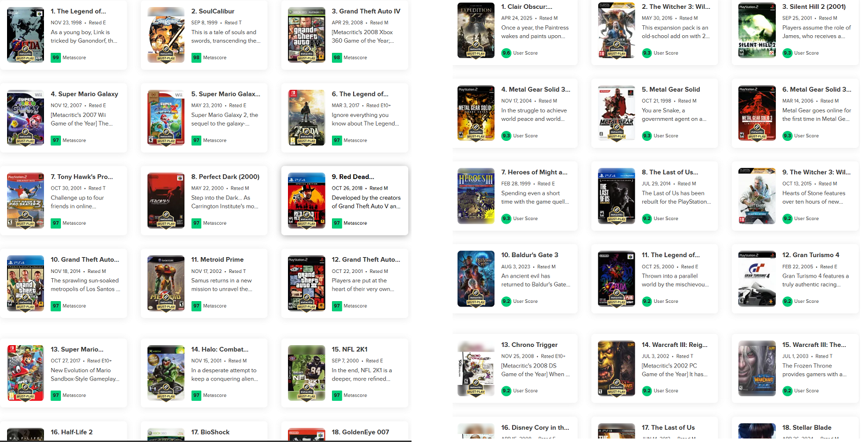The image size is (868, 442).
Task: Open the Grand Theft Auto IV cover image
Action: (307, 35)
